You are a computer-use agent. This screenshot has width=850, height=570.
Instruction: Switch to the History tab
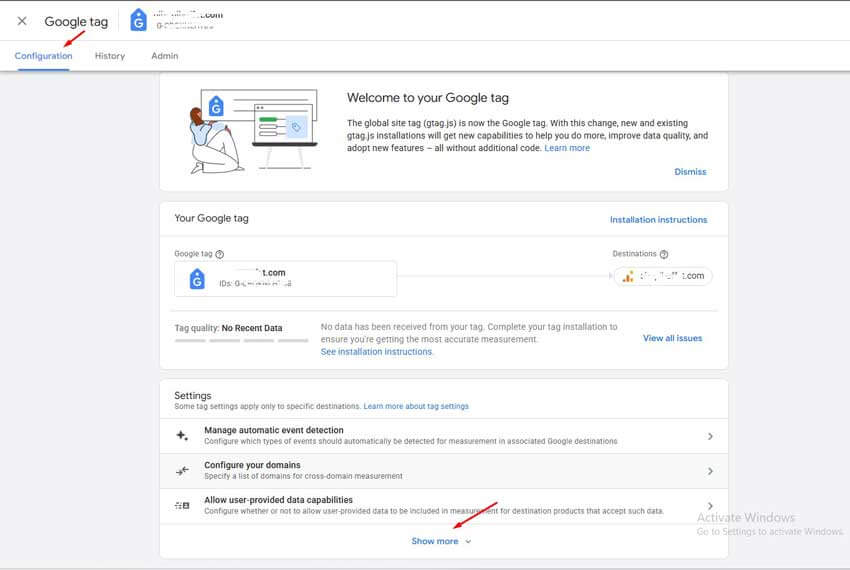coord(110,56)
